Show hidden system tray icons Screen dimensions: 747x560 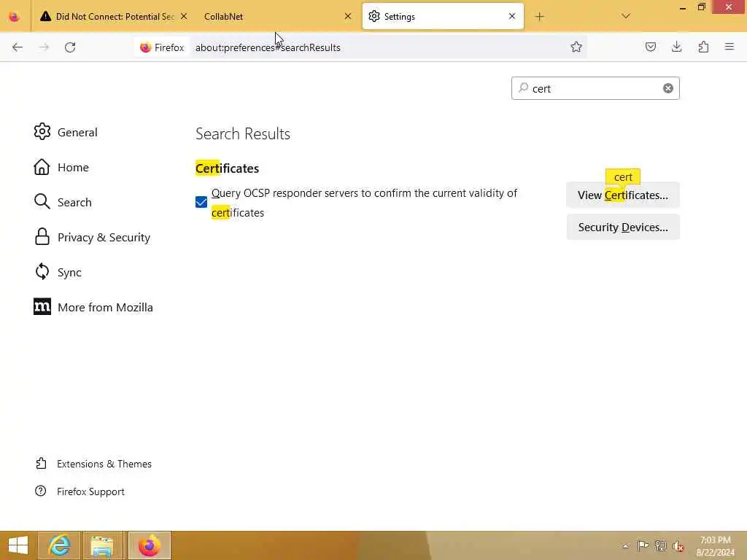[625, 545]
